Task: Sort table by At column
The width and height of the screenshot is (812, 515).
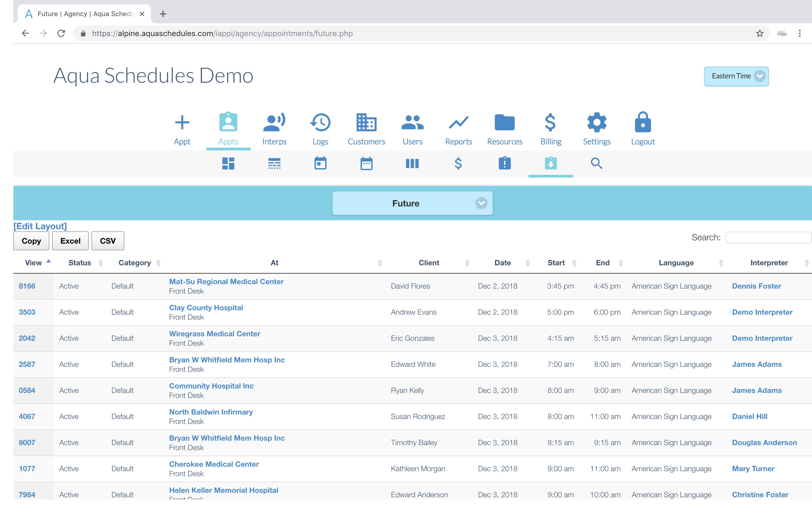Action: click(275, 263)
